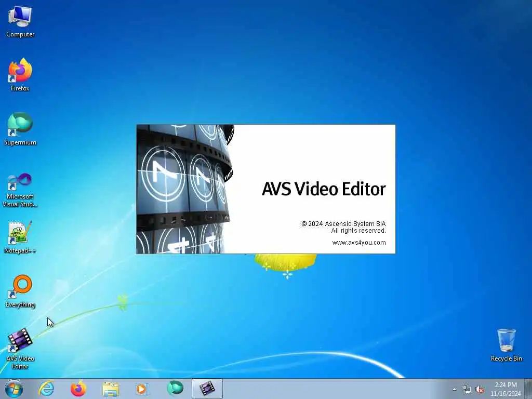This screenshot has width=532, height=399.
Task: Open the Windows Start menu orb
Action: point(14,389)
